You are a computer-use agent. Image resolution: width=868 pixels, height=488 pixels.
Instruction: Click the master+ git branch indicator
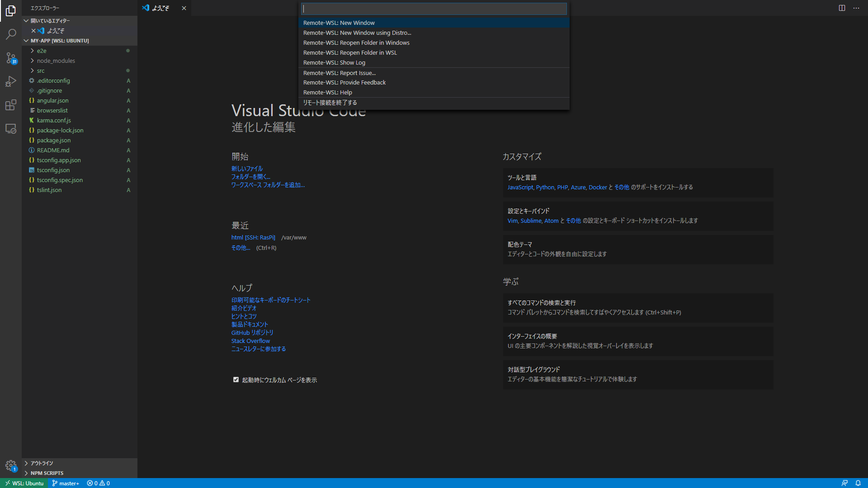pos(66,483)
